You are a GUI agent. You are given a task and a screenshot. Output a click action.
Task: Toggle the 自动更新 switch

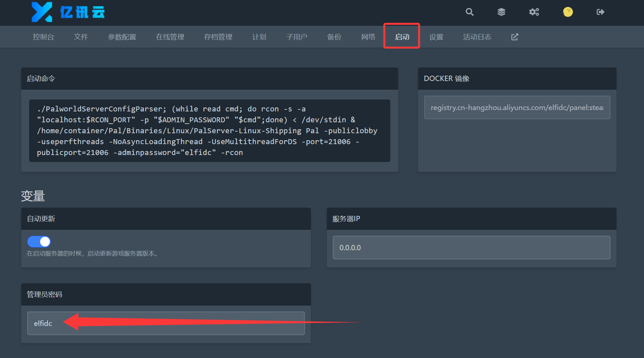(39, 242)
